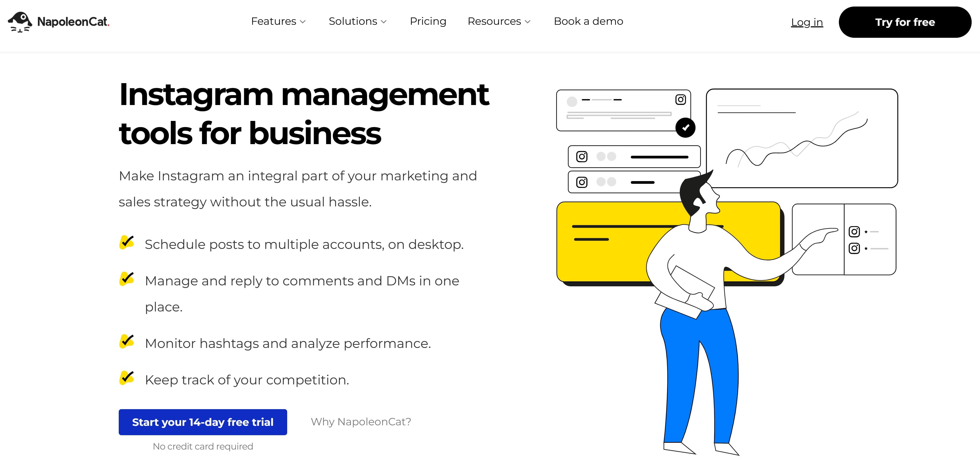Expand the Solutions dropdown chevron
980x467 pixels.
(x=384, y=22)
